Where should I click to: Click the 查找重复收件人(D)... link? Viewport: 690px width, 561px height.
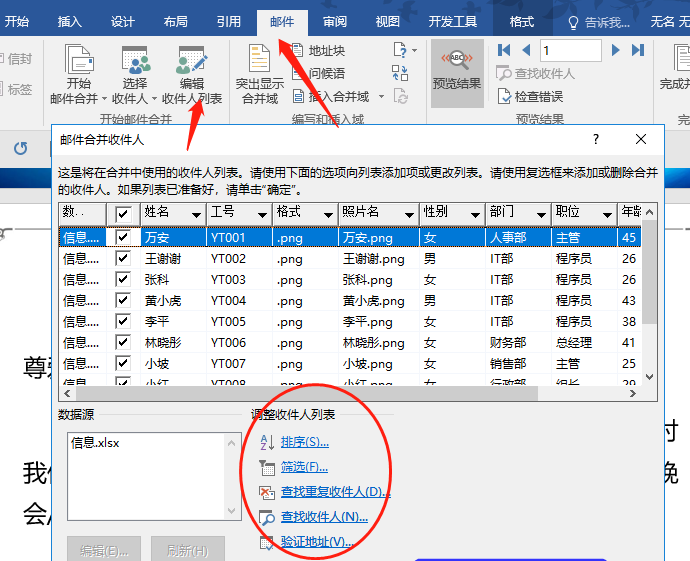336,491
